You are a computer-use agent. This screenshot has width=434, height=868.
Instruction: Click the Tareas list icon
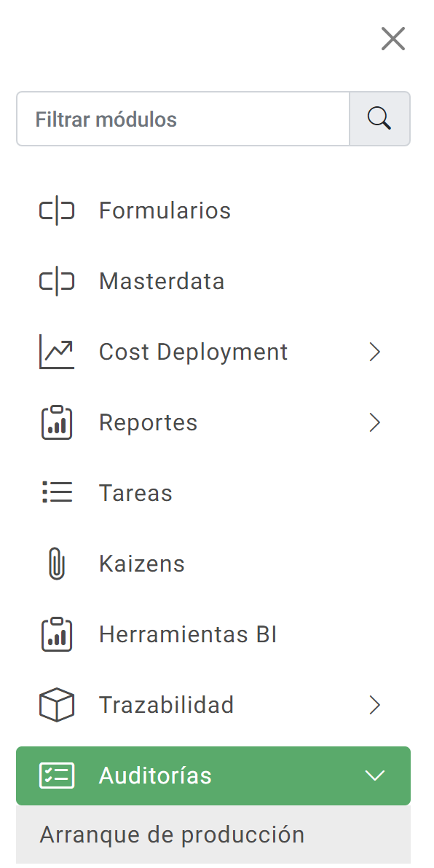[x=57, y=493]
